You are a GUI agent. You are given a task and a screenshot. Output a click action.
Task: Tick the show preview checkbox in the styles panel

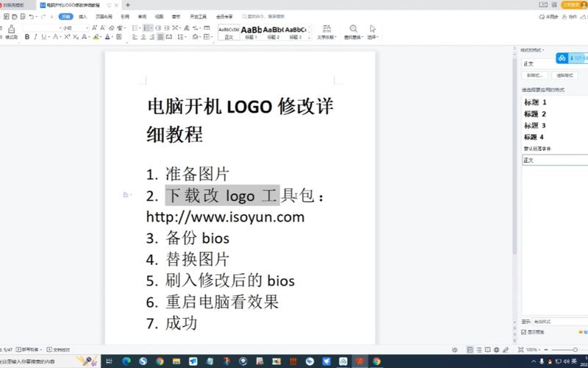click(x=524, y=332)
